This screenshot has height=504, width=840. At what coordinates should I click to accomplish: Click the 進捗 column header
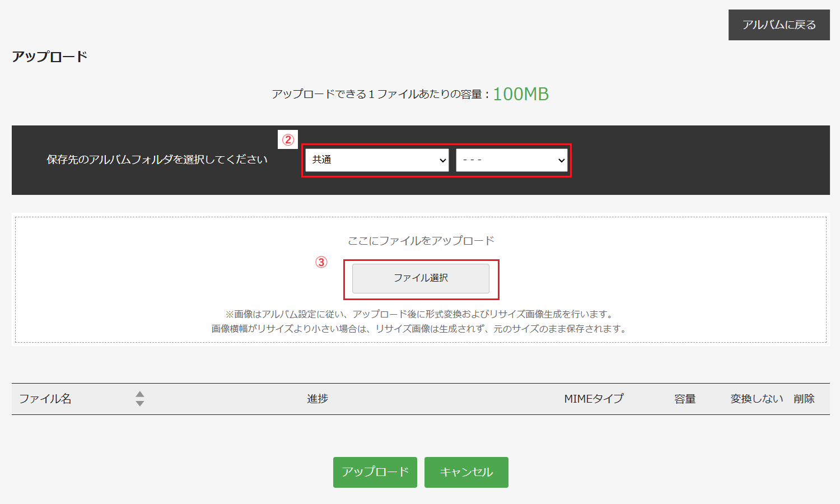[x=318, y=399]
